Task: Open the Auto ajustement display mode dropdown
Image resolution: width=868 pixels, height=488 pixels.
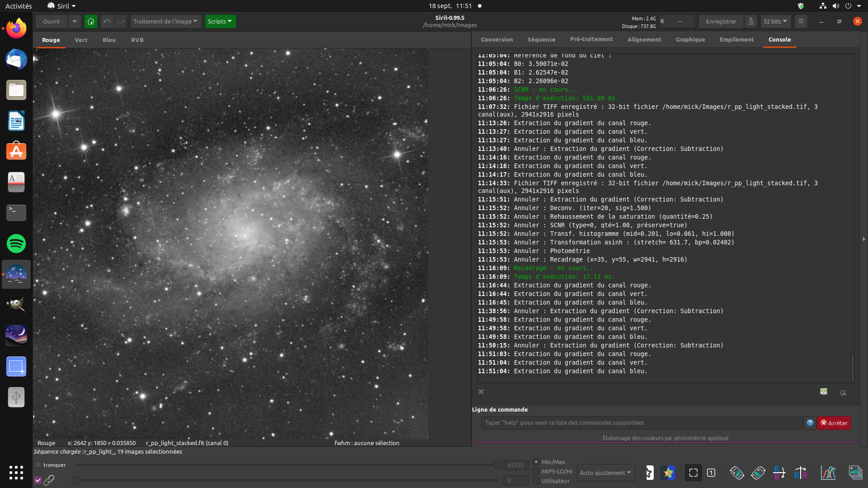Action: pyautogui.click(x=605, y=473)
